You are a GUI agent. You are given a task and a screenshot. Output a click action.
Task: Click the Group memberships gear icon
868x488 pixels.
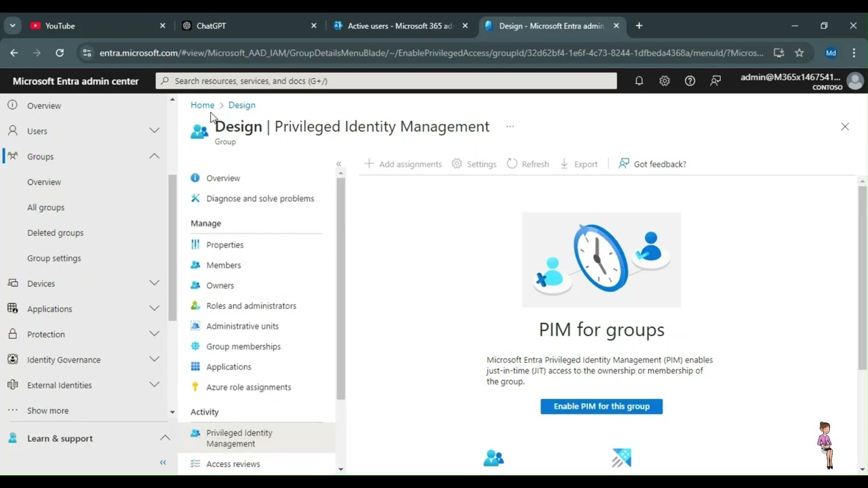(x=195, y=346)
